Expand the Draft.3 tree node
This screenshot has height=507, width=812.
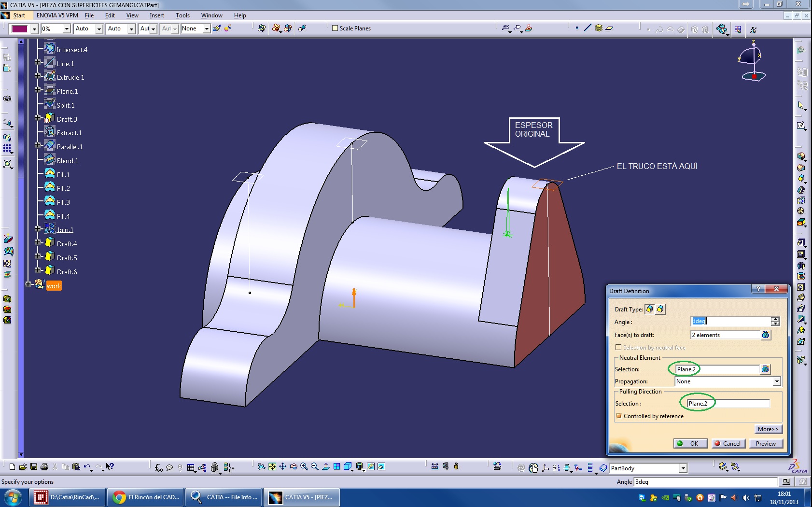click(x=38, y=118)
